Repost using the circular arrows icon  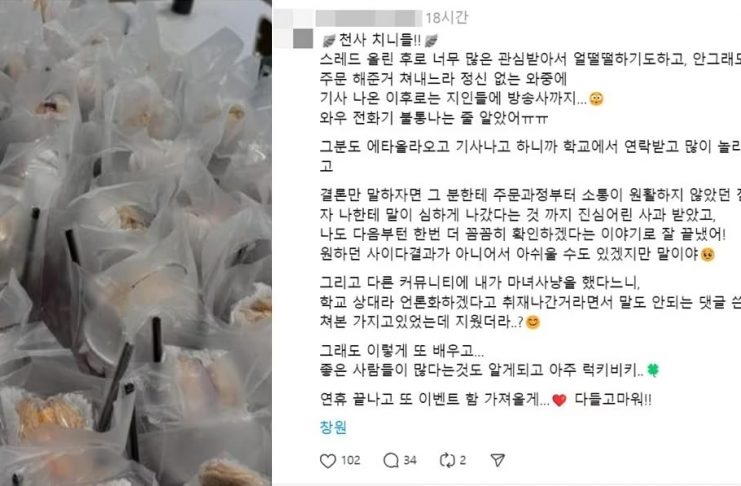(x=447, y=460)
